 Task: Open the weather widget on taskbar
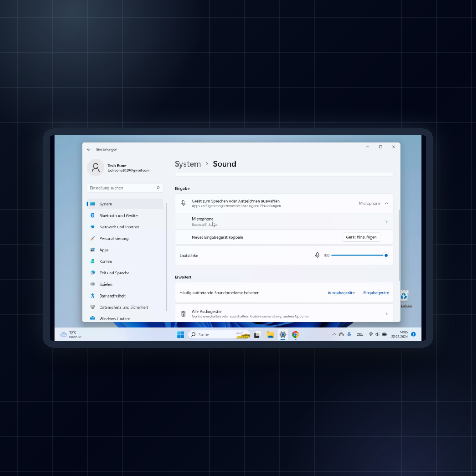[71, 334]
